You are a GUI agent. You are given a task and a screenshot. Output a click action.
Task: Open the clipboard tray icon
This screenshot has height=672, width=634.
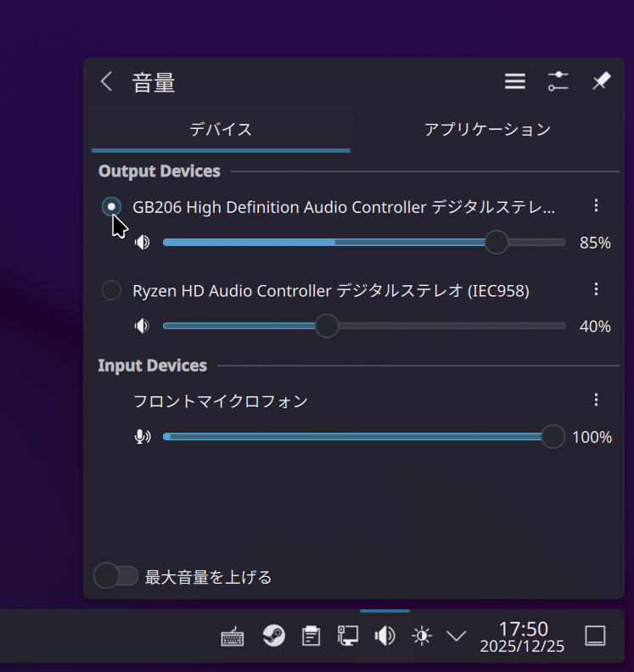click(x=311, y=636)
